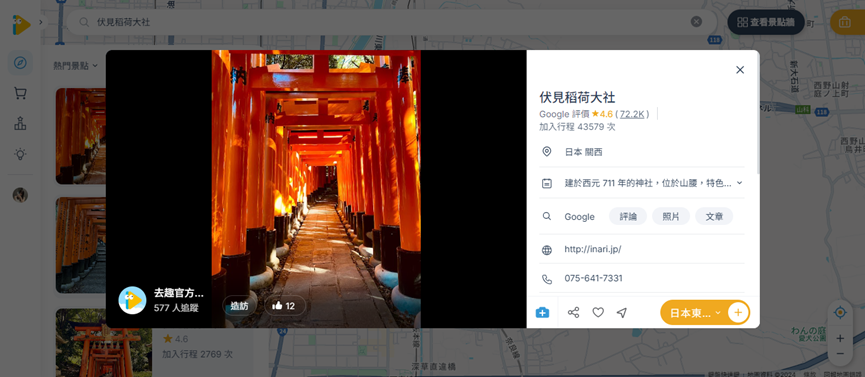Screen dimensions: 865x377
Task: Open second torii thumbnail in results list
Action: click(81, 245)
